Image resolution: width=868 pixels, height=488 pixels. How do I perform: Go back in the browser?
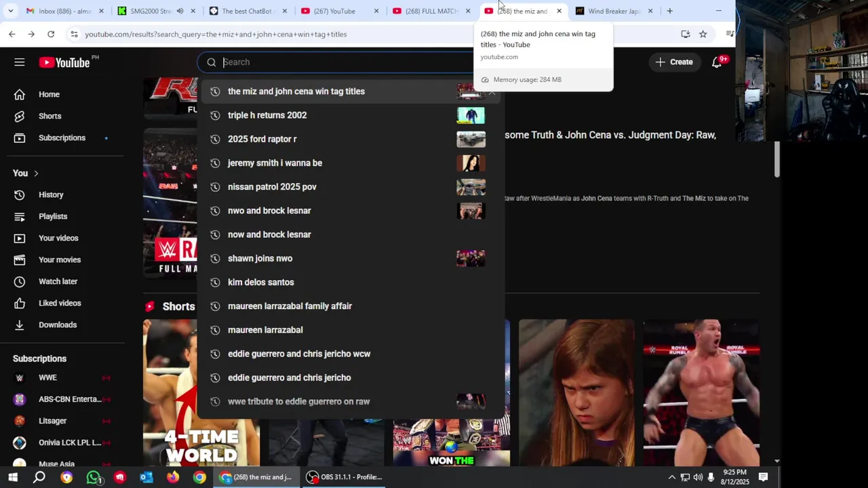tap(12, 34)
